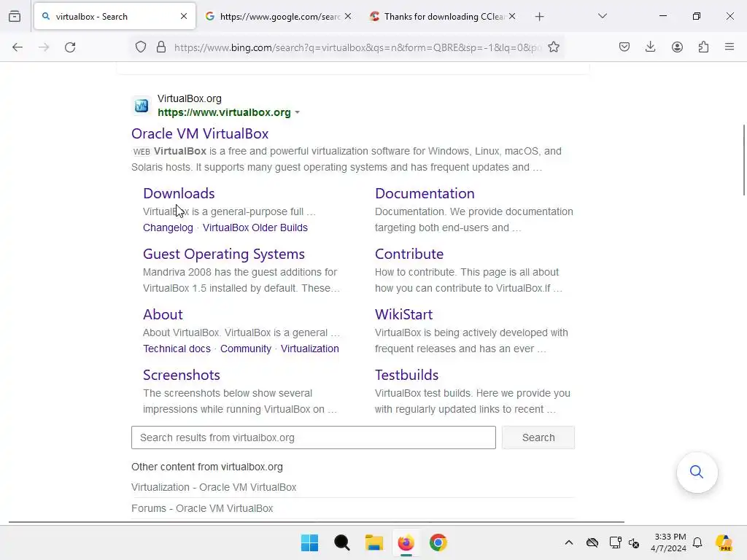
Task: Open tracking protection shield icon
Action: (x=141, y=47)
